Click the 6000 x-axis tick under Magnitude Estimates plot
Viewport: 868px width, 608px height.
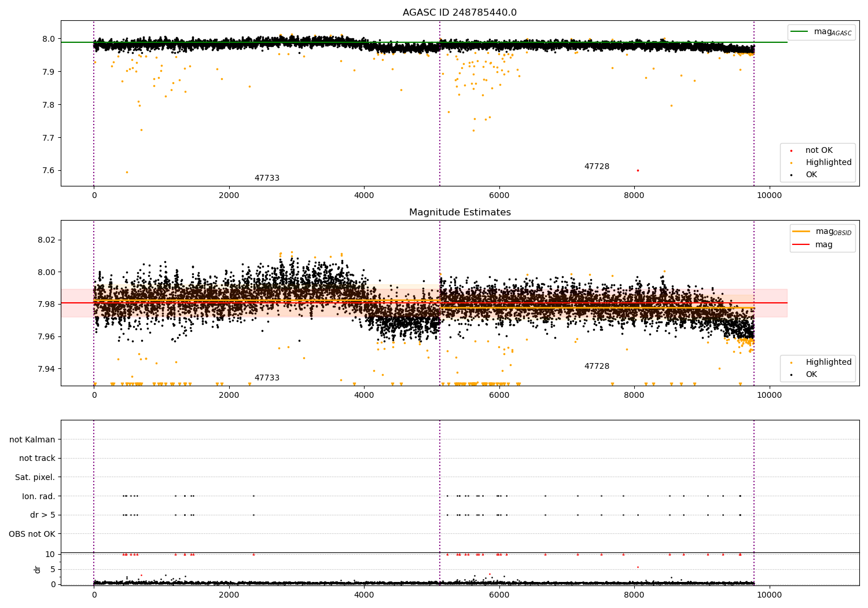point(499,395)
